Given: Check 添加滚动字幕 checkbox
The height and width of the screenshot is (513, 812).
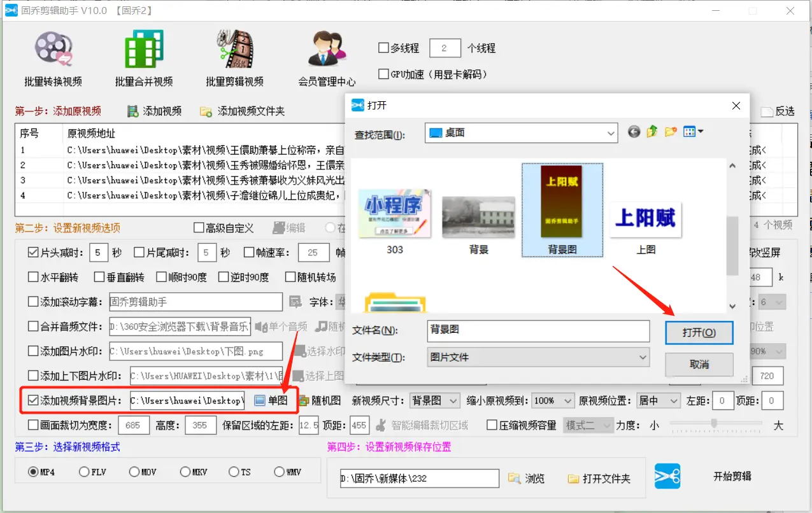Looking at the screenshot, I should click(x=33, y=302).
